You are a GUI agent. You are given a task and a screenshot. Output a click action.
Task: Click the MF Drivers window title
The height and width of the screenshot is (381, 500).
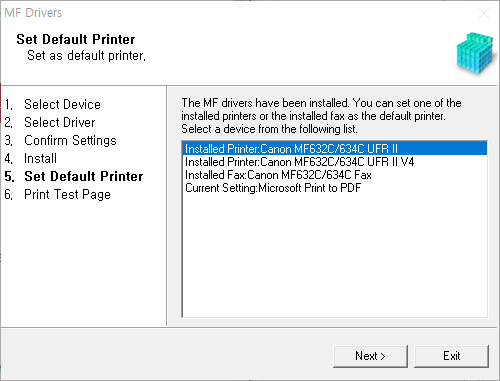[33, 13]
